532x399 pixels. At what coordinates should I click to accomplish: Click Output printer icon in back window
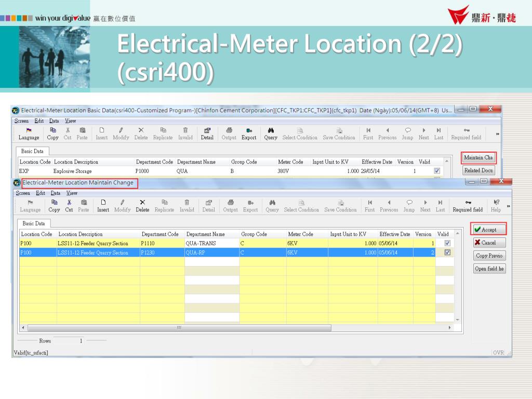[229, 130]
